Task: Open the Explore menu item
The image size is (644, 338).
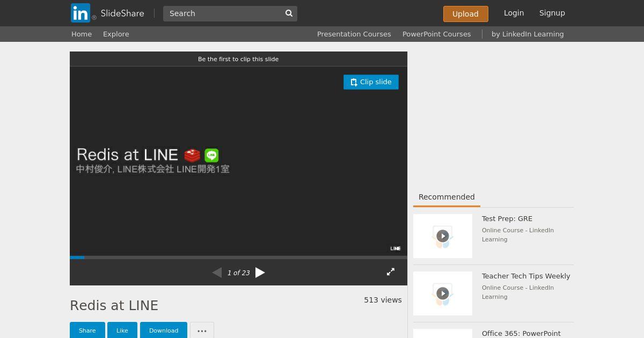Action: click(x=116, y=34)
